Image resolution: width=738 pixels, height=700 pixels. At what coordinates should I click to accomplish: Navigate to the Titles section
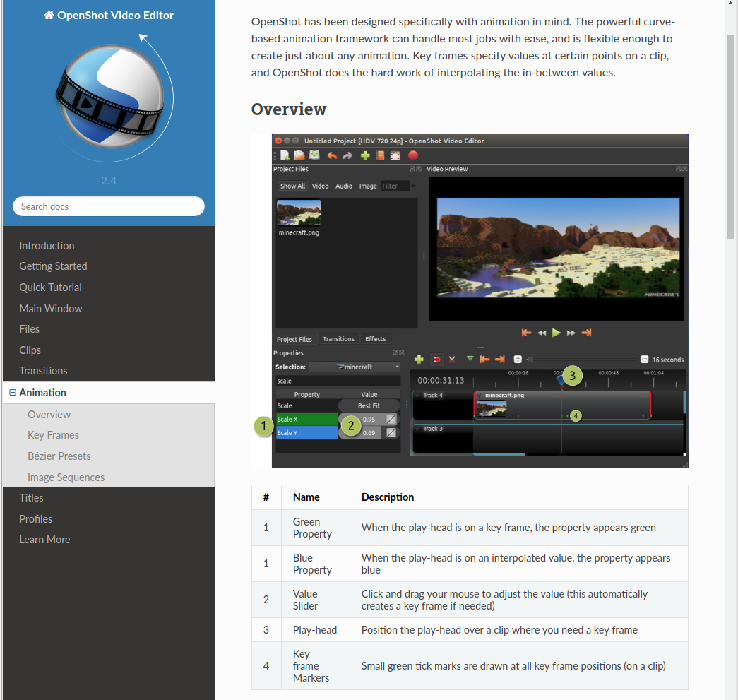coord(31,497)
